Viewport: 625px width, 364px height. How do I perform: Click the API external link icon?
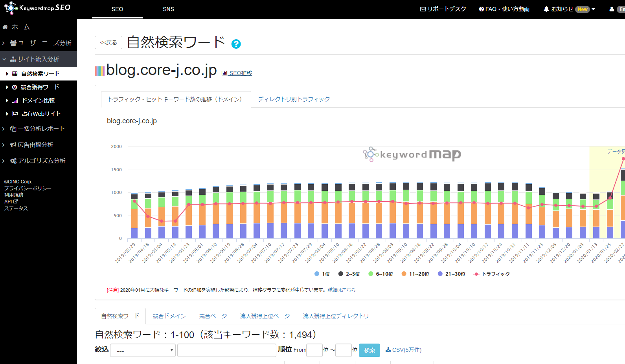[x=16, y=201]
